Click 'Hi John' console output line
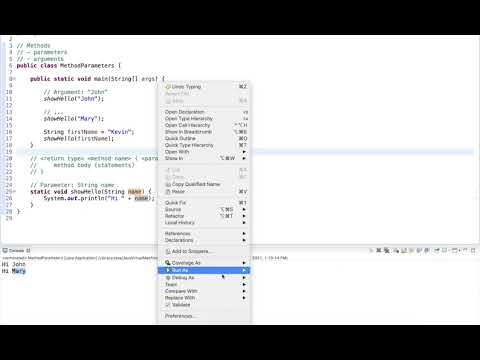 14,264
